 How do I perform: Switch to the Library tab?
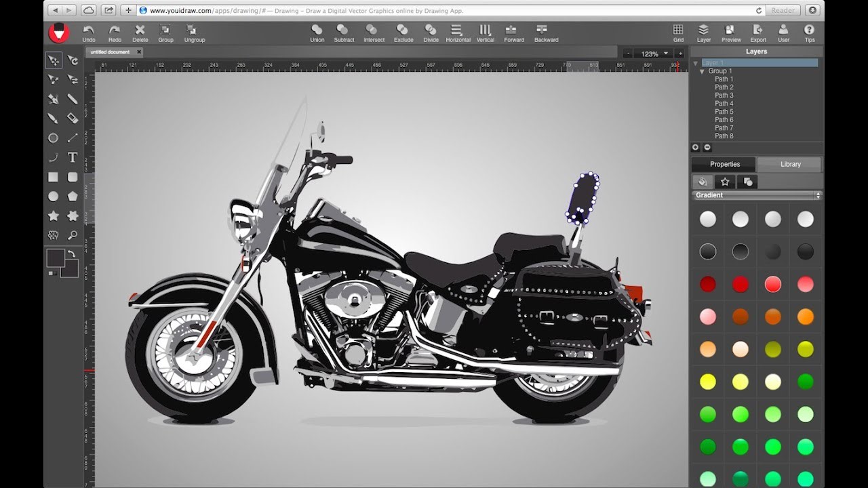point(789,164)
